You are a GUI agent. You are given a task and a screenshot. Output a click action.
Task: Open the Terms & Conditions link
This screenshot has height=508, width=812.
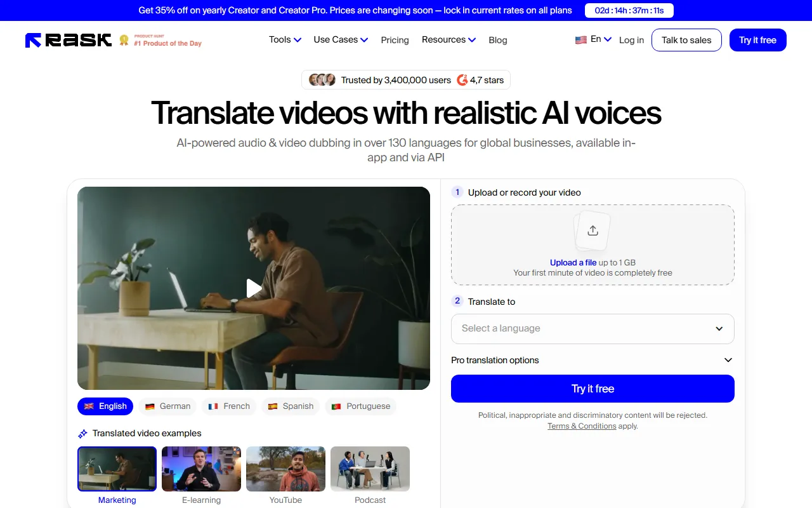582,426
